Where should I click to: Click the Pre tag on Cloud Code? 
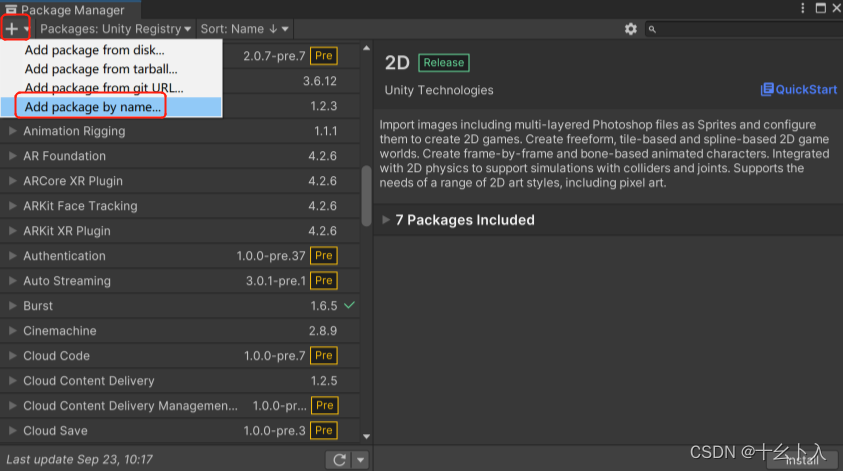(x=324, y=355)
